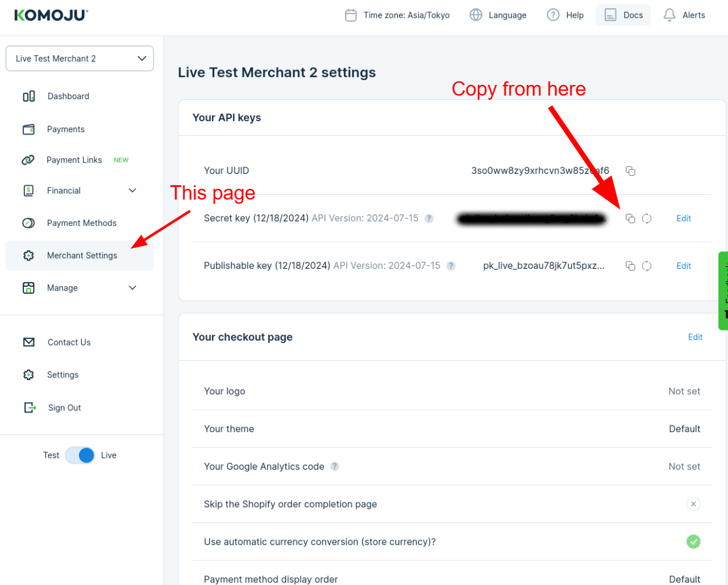This screenshot has width=728, height=585.
Task: Click help icon next to Secret key API version
Action: (429, 219)
